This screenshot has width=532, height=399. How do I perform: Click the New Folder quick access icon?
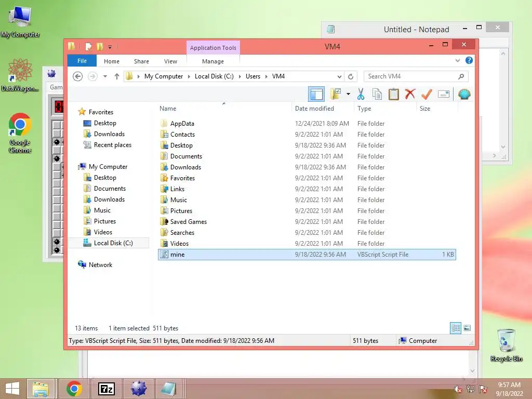[x=100, y=46]
